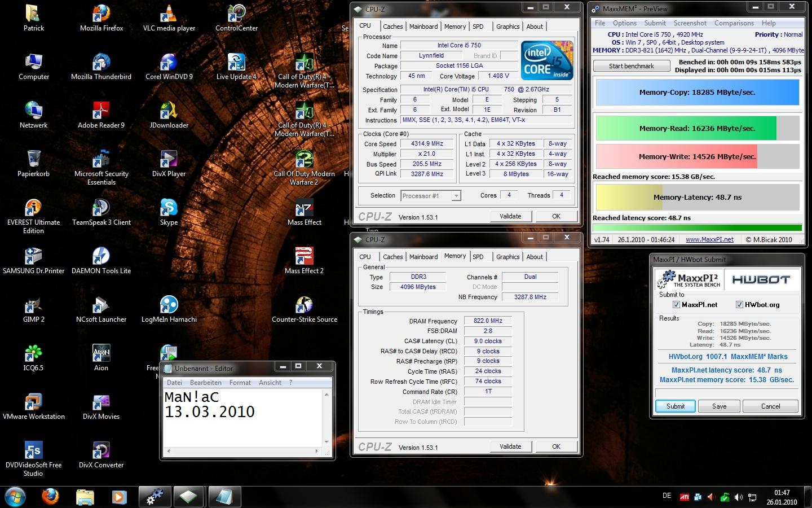
Task: Open Call Of Duty Modern Warfare 2 icon
Action: 304,167
